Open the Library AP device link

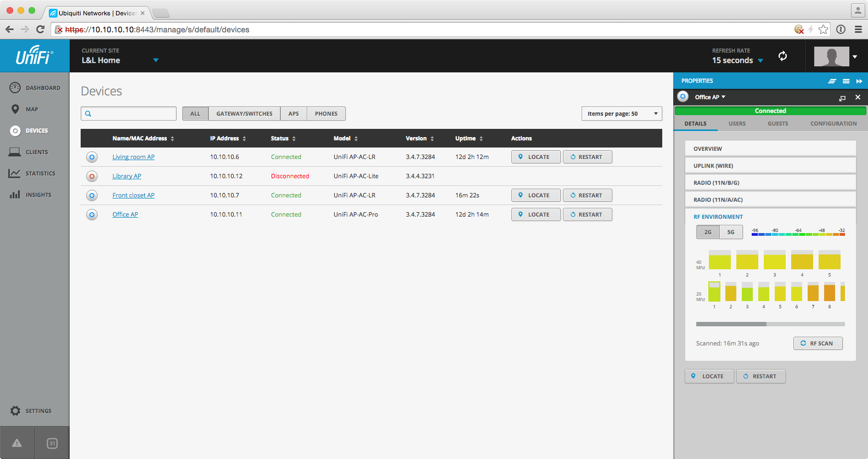(x=127, y=176)
